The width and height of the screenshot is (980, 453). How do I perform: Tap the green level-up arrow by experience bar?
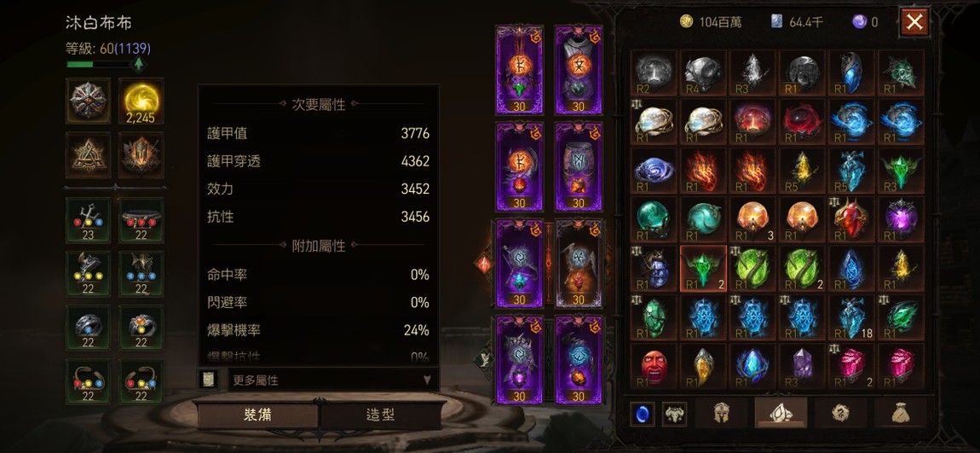tap(139, 64)
